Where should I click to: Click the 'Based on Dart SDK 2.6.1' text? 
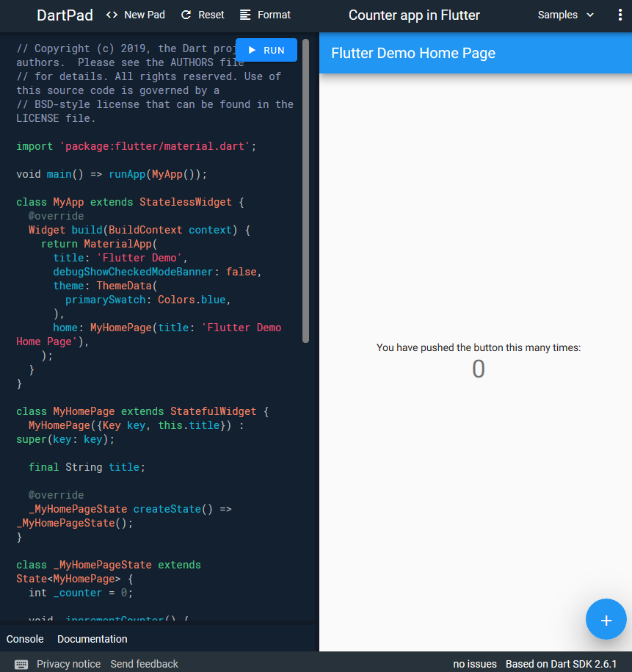(x=561, y=664)
